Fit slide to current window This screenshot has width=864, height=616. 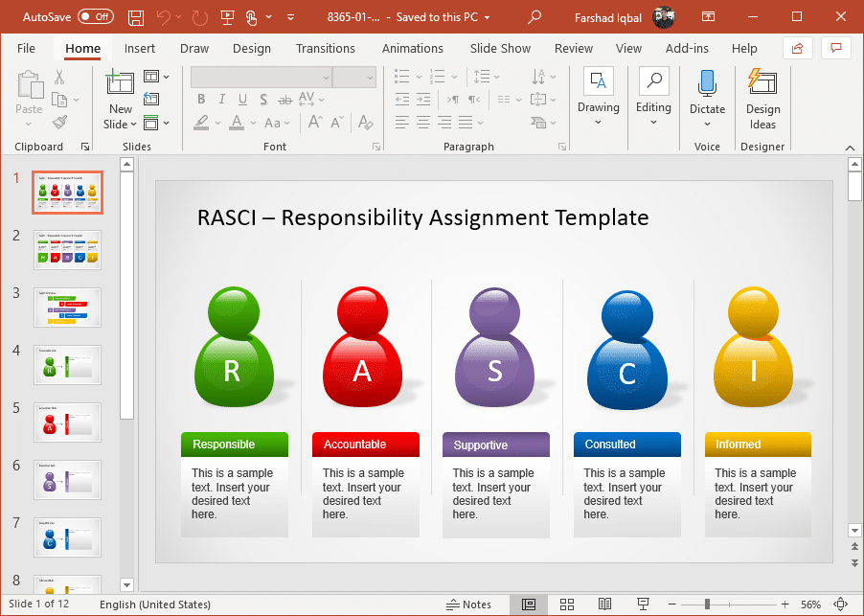click(840, 604)
